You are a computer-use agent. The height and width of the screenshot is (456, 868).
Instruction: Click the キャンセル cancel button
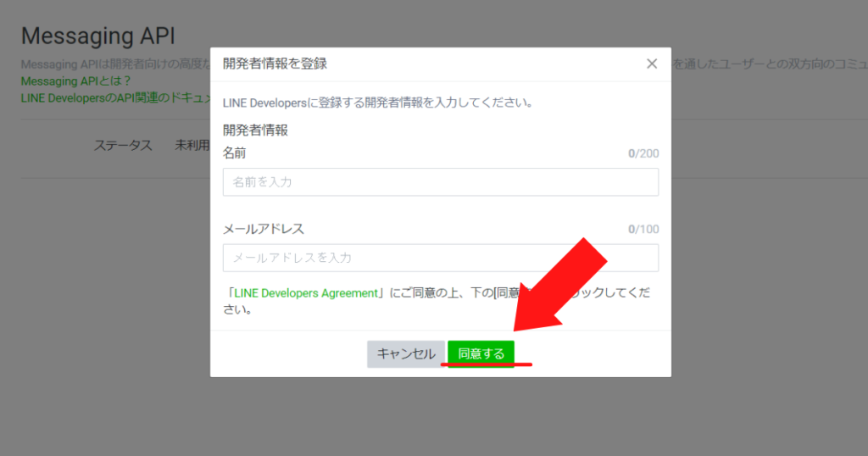click(x=406, y=353)
